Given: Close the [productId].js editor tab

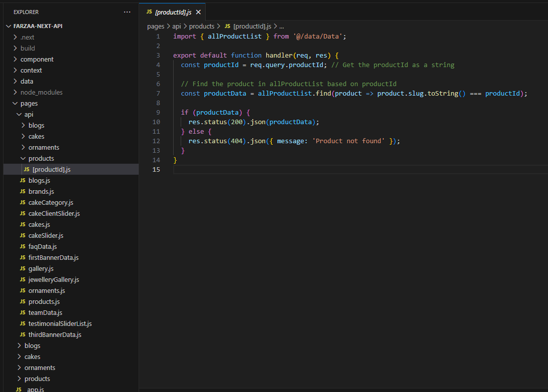Looking at the screenshot, I should coord(199,12).
